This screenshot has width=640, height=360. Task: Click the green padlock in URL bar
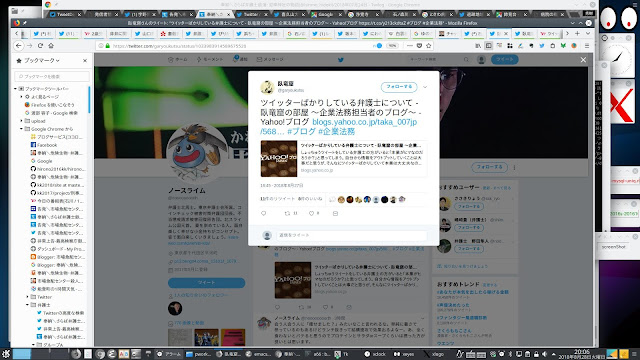tap(108, 46)
